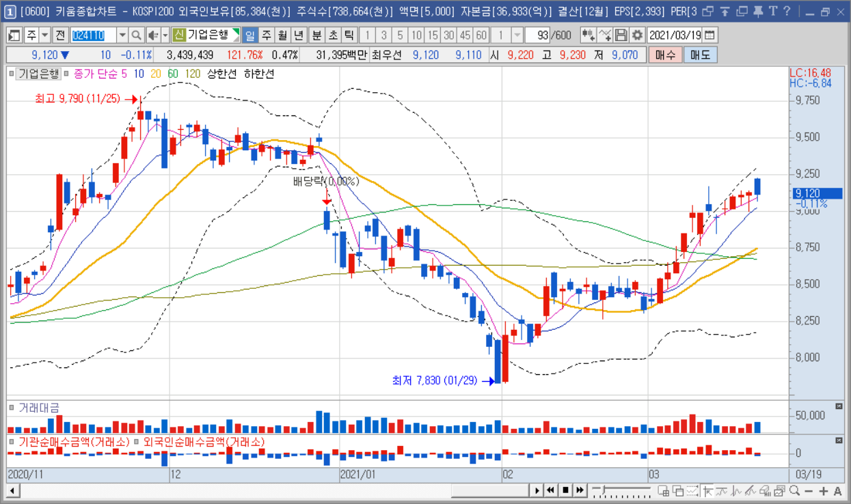The image size is (851, 504).
Task: Select the 틱 (tick) period tab
Action: (x=349, y=35)
